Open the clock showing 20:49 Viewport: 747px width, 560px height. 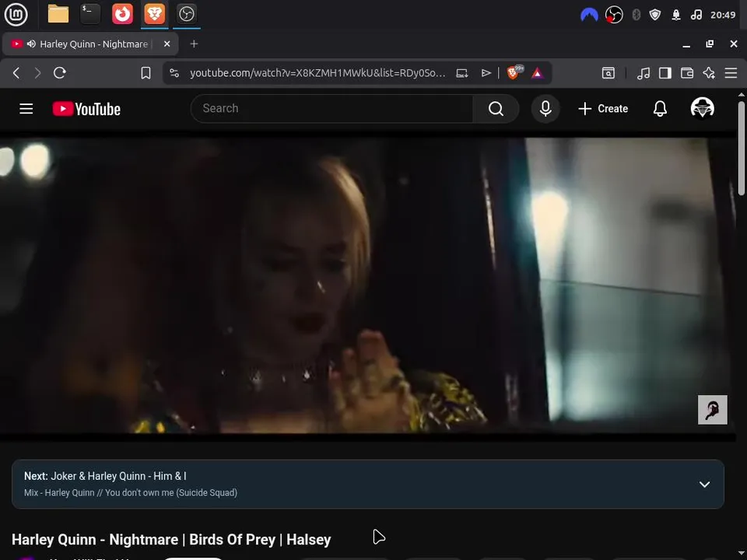(x=723, y=15)
